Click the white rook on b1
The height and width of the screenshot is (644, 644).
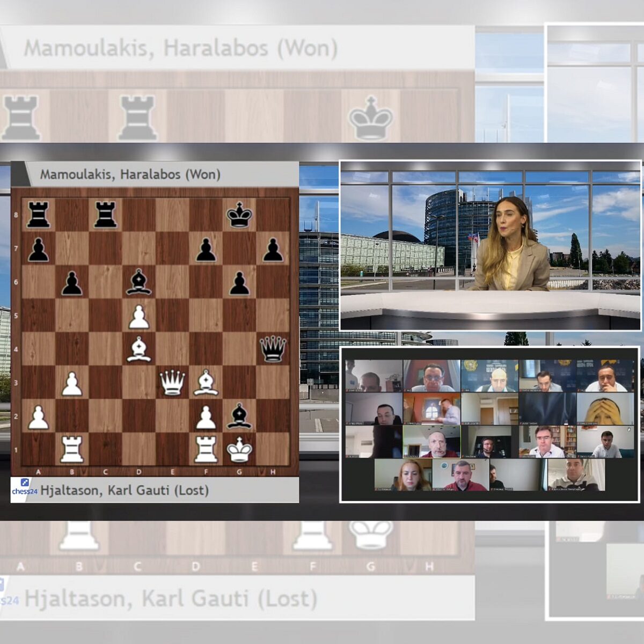click(x=72, y=449)
